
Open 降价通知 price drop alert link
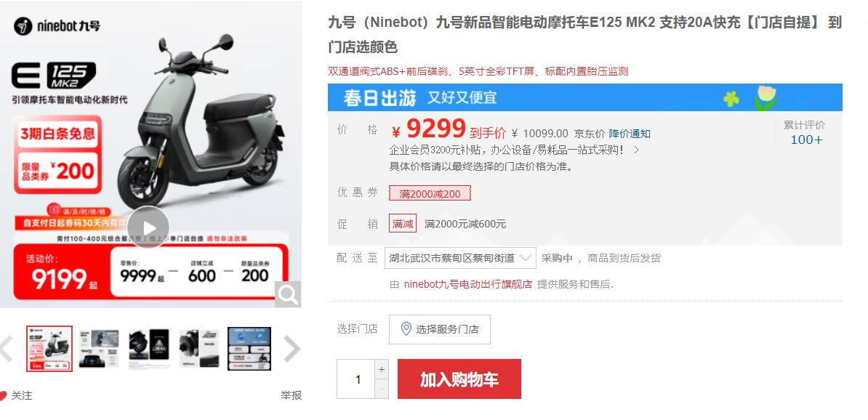[x=630, y=134]
